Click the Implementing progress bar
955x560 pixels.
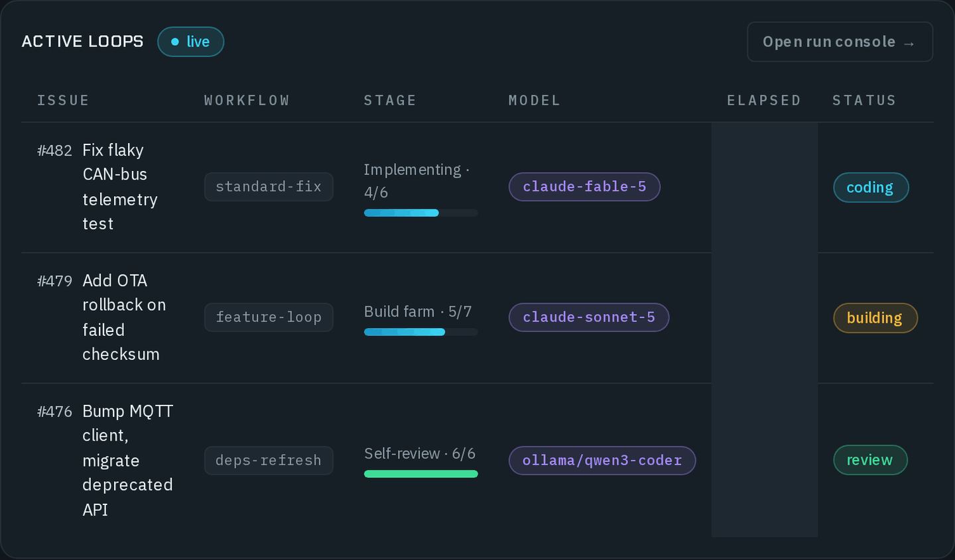[421, 213]
